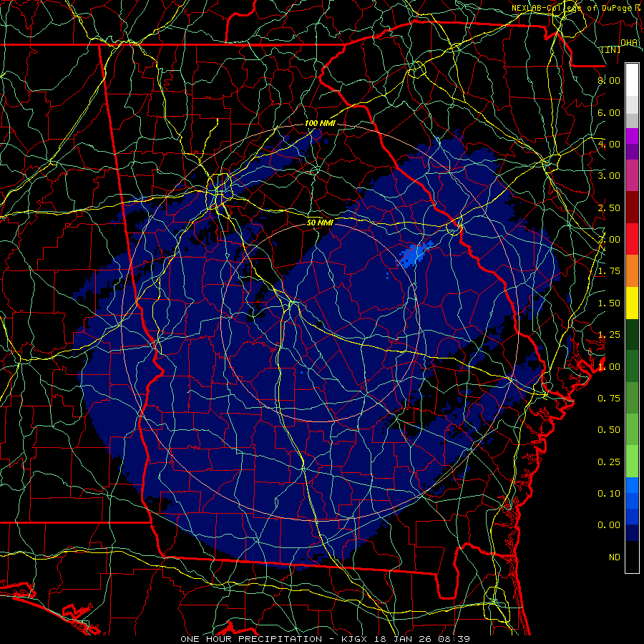Select the darkest green swatch at 1.25

click(632, 335)
